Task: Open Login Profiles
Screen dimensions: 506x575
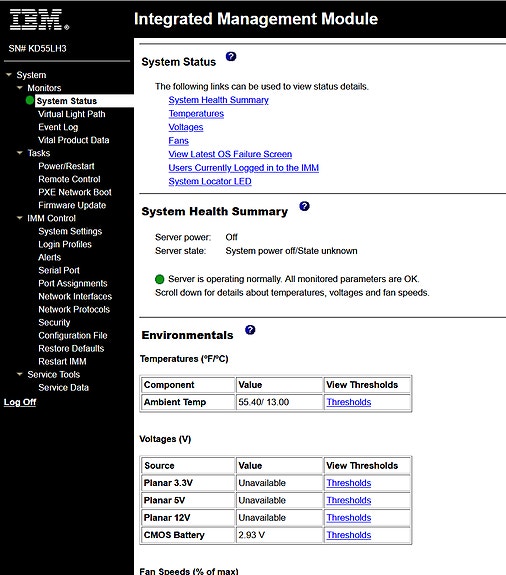Action: [x=65, y=244]
